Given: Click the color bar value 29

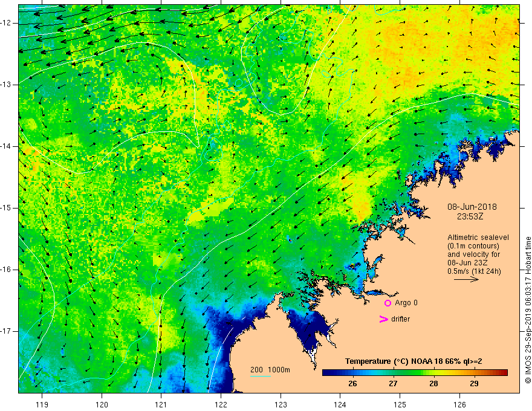Looking at the screenshot, I should pyautogui.click(x=474, y=384).
